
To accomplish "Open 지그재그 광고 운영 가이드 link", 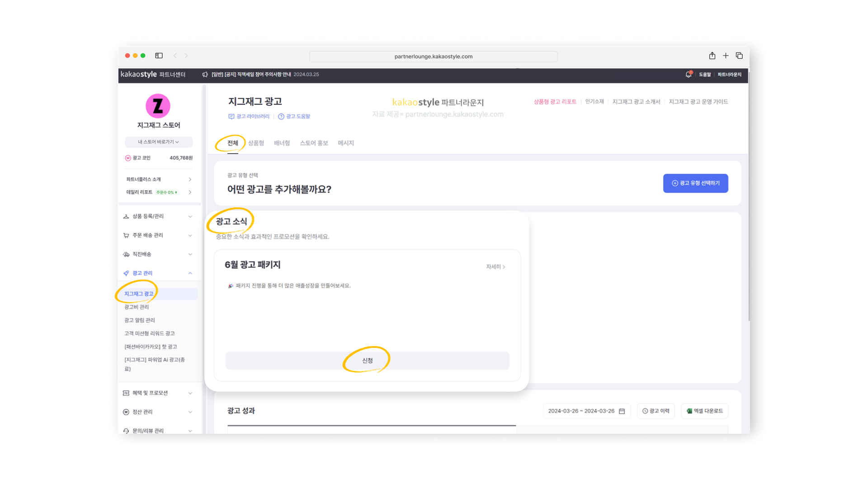I will coord(698,102).
